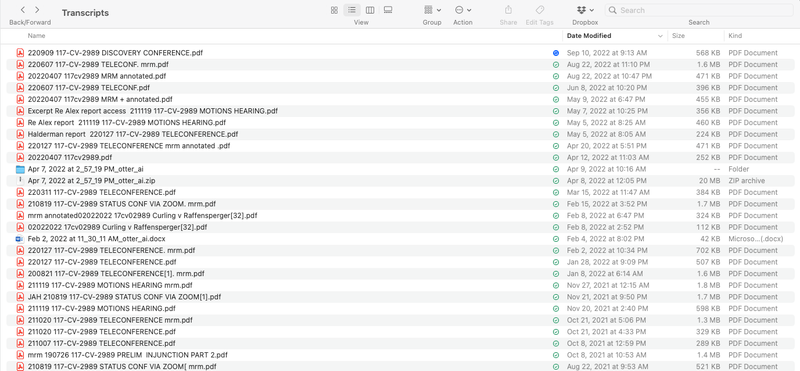Switch to gallery view
Viewport: 800px width, 371px height.
coord(388,10)
